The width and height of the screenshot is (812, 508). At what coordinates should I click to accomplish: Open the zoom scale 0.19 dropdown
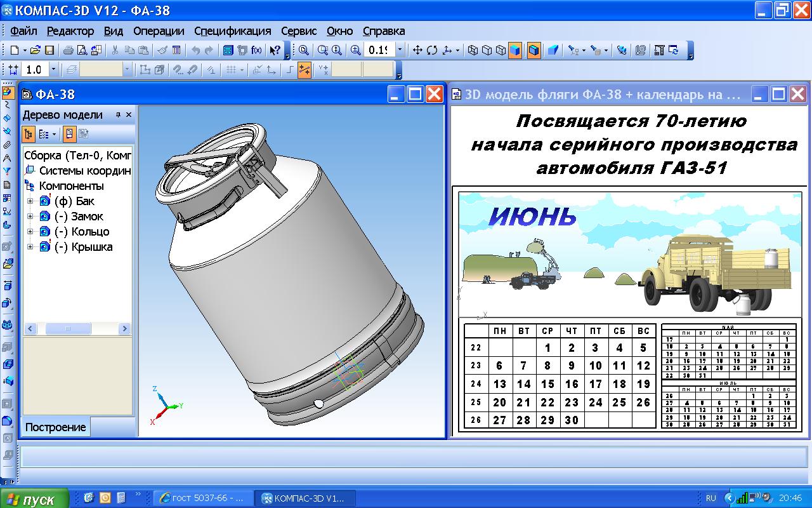tap(400, 50)
